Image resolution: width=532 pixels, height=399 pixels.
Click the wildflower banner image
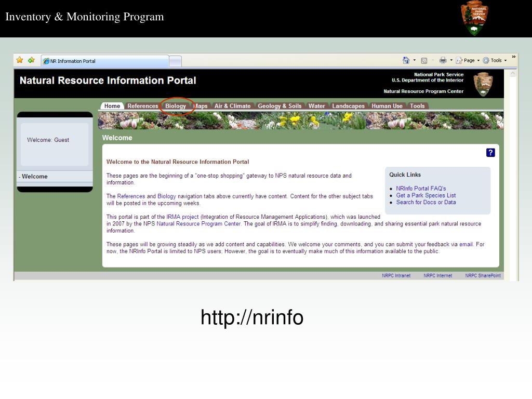(301, 121)
